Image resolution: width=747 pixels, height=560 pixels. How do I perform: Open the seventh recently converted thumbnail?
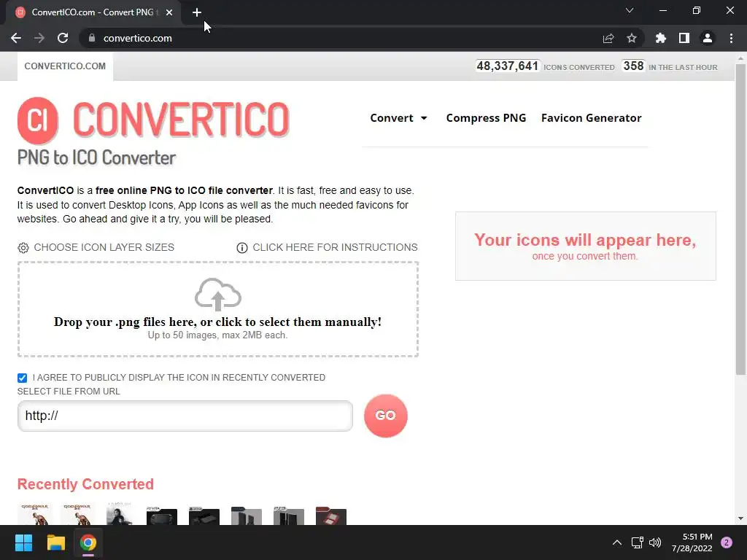(289, 516)
